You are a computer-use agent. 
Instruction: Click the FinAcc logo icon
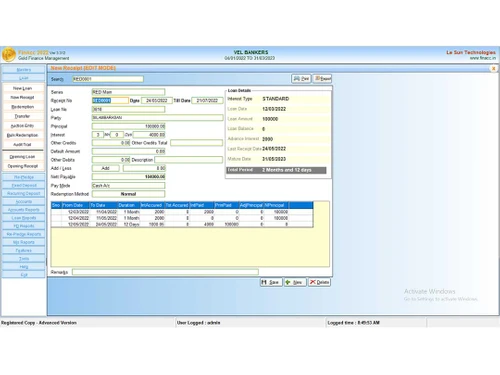pyautogui.click(x=9, y=54)
